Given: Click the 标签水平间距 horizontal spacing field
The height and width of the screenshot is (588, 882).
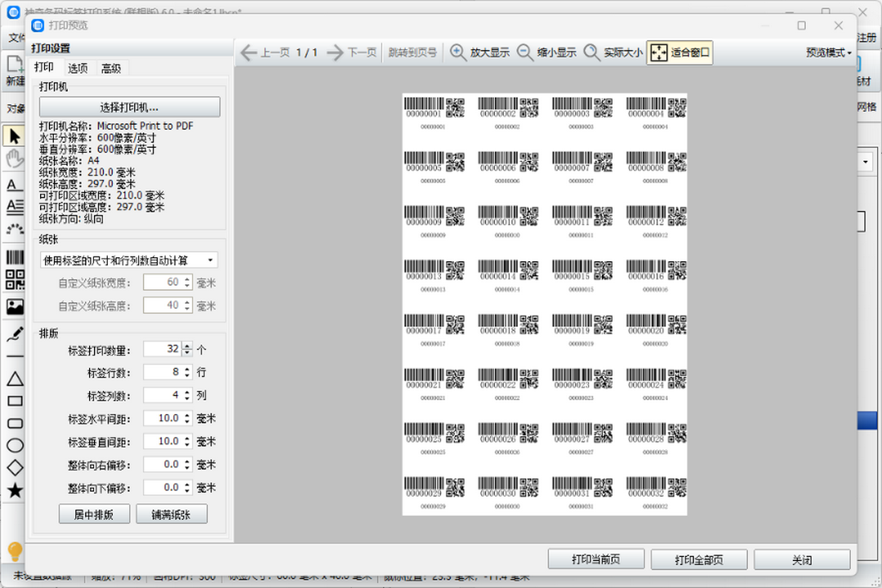Looking at the screenshot, I should [162, 418].
